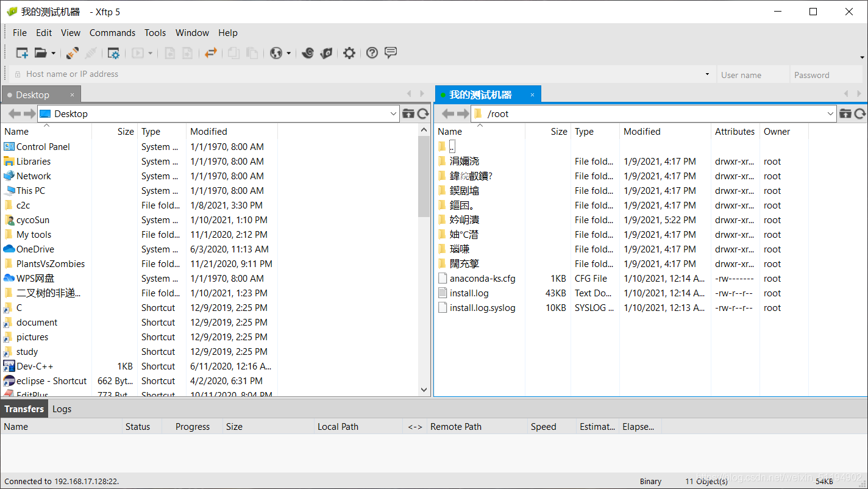868x489 pixels.
Task: Open the File menu
Action: point(20,33)
